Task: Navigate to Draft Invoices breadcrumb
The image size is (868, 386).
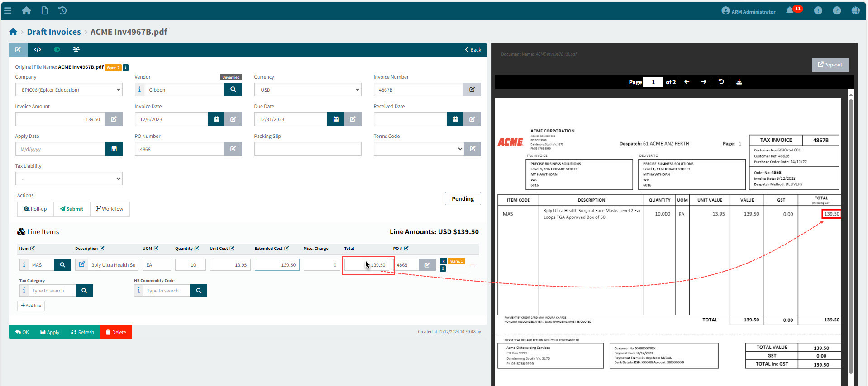Action: tap(54, 32)
